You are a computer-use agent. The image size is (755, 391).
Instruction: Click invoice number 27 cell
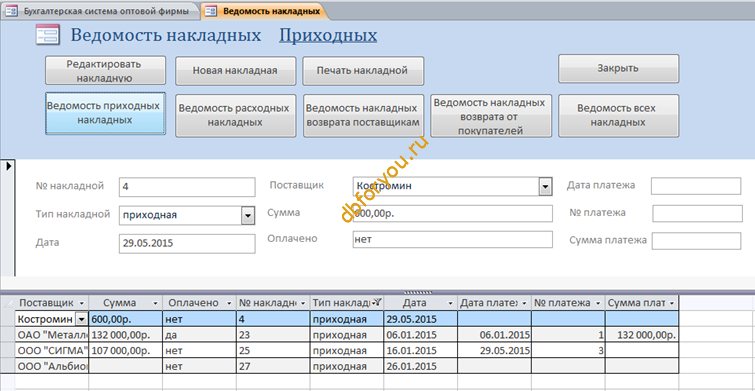[273, 366]
